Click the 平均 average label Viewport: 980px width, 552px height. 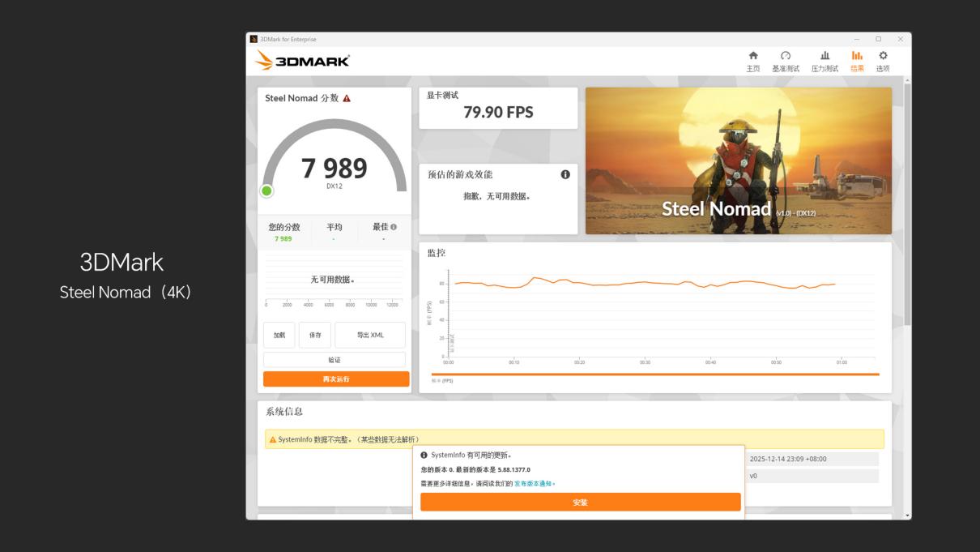tap(334, 227)
